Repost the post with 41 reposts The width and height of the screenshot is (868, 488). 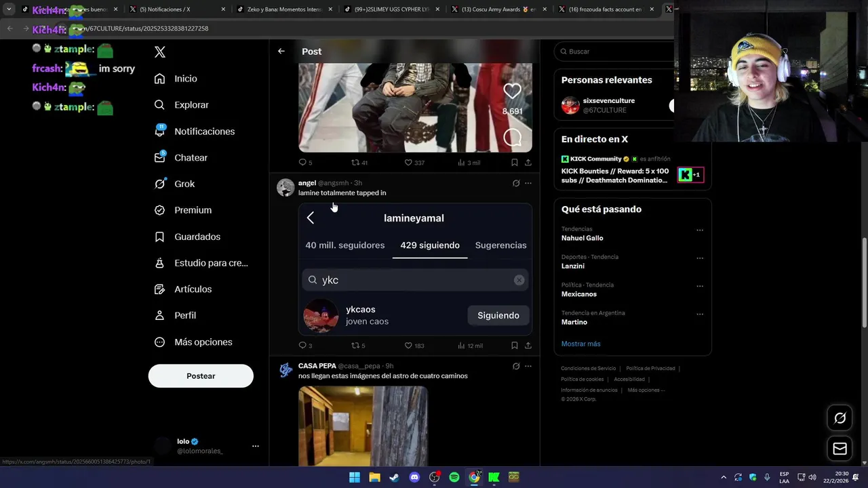[359, 163]
